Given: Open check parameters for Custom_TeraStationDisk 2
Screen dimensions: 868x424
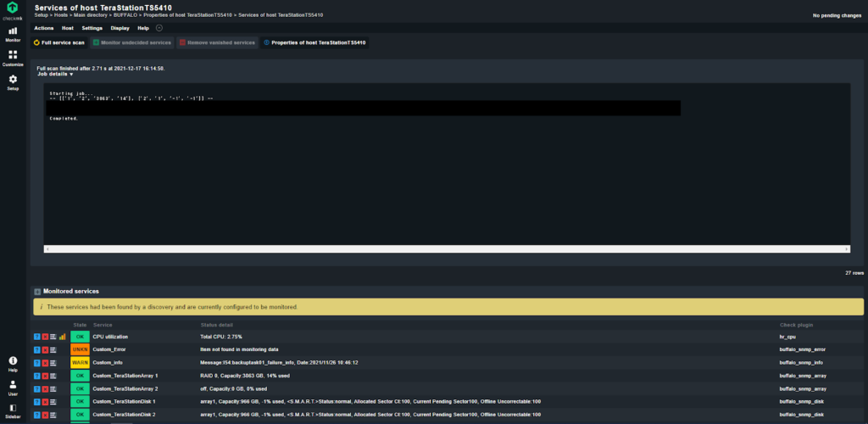Looking at the screenshot, I should pyautogui.click(x=53, y=415).
